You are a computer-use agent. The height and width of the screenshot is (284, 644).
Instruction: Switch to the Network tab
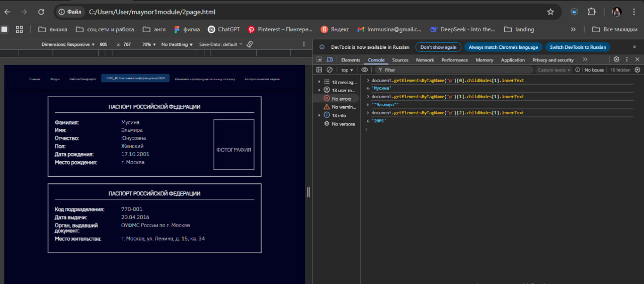(425, 60)
